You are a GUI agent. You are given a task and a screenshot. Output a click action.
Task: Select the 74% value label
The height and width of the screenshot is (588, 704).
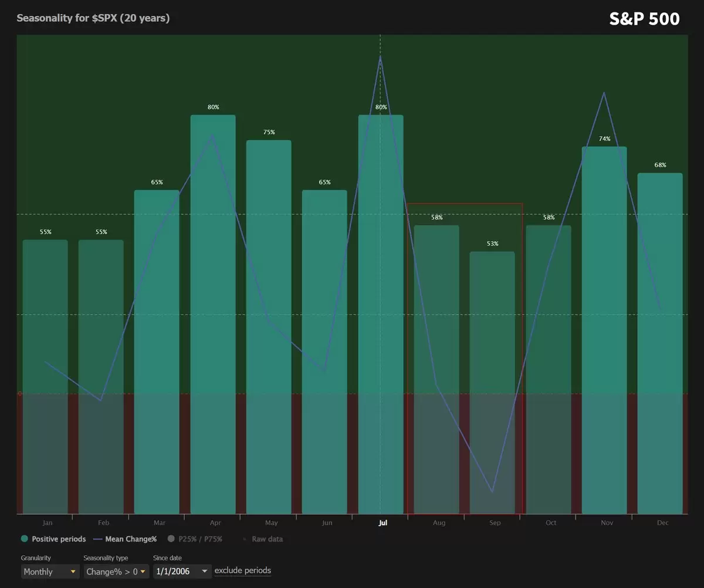604,139
